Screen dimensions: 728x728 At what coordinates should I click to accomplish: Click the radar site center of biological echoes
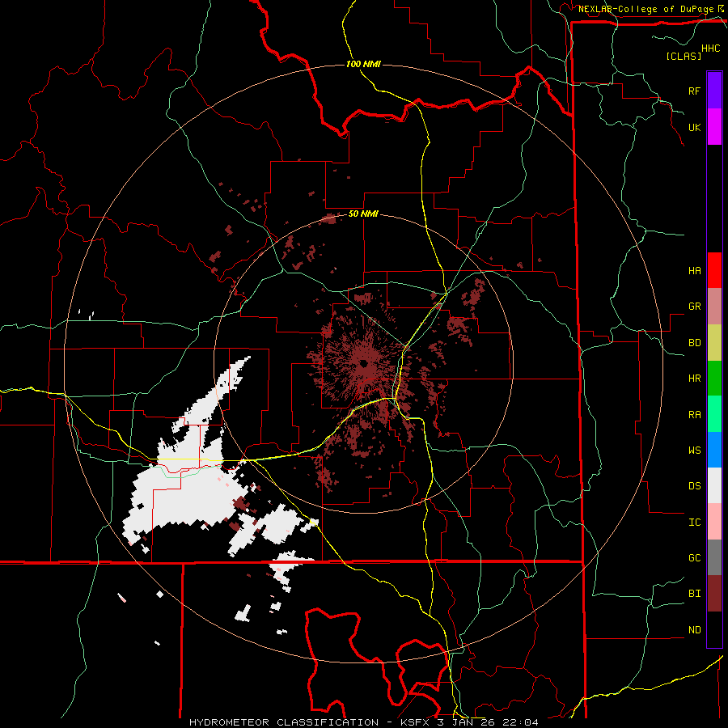pyautogui.click(x=363, y=365)
